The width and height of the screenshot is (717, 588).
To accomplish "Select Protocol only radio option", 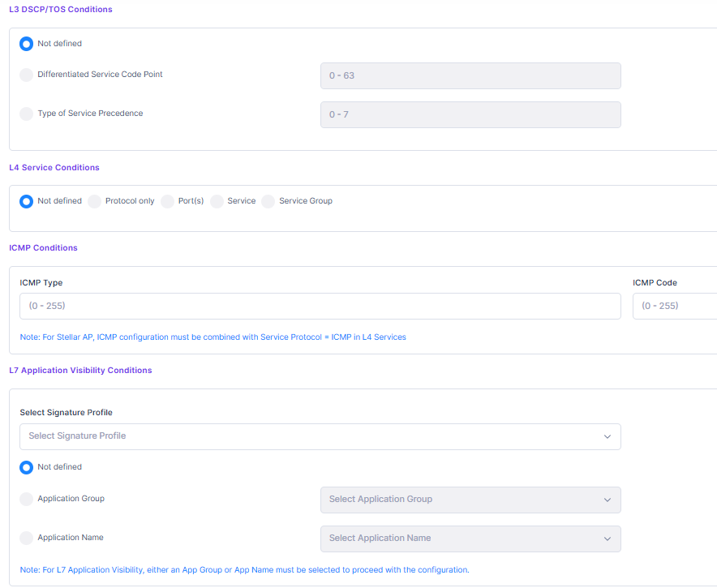I will [x=94, y=201].
